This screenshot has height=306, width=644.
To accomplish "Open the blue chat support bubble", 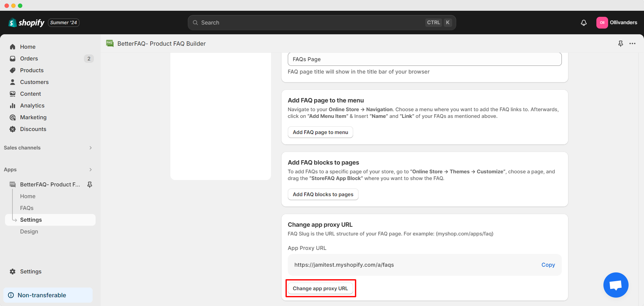I will 616,285.
